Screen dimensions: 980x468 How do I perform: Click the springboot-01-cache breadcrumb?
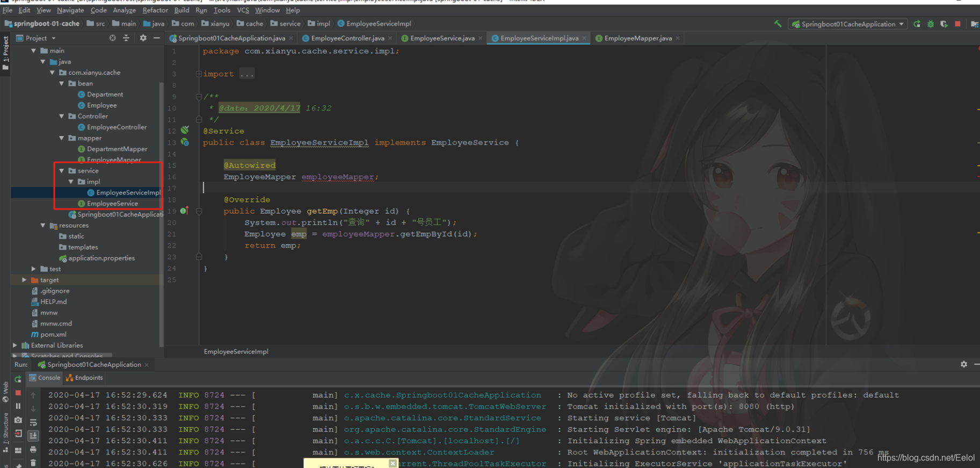tap(42, 24)
